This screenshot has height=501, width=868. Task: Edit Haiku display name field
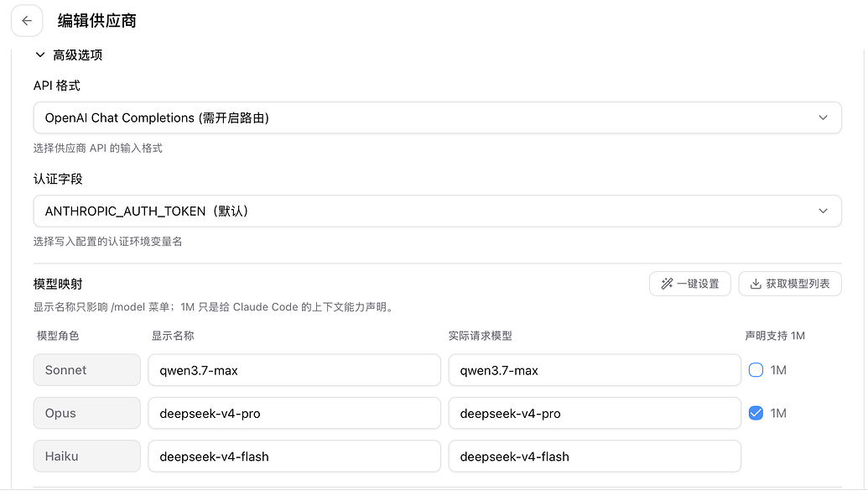[294, 457]
